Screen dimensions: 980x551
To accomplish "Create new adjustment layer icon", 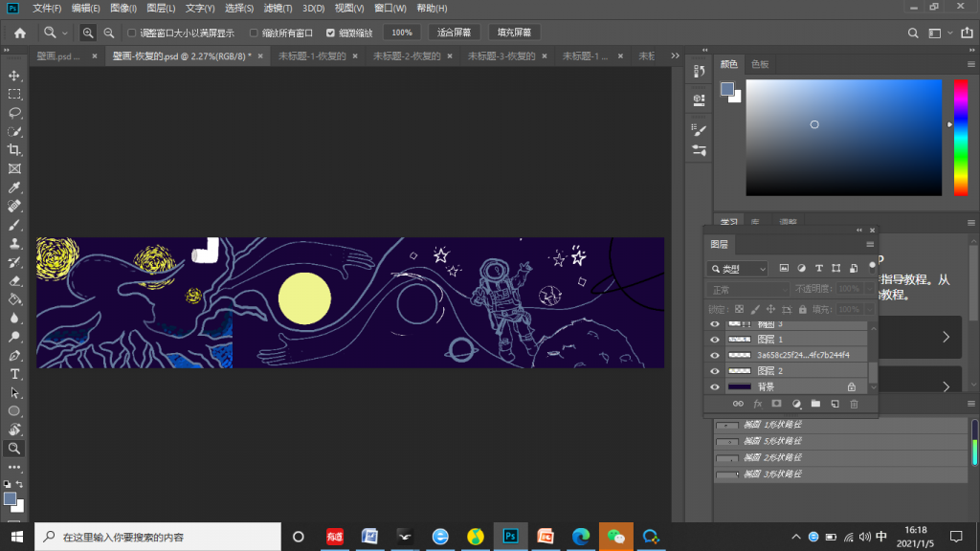I will (796, 405).
